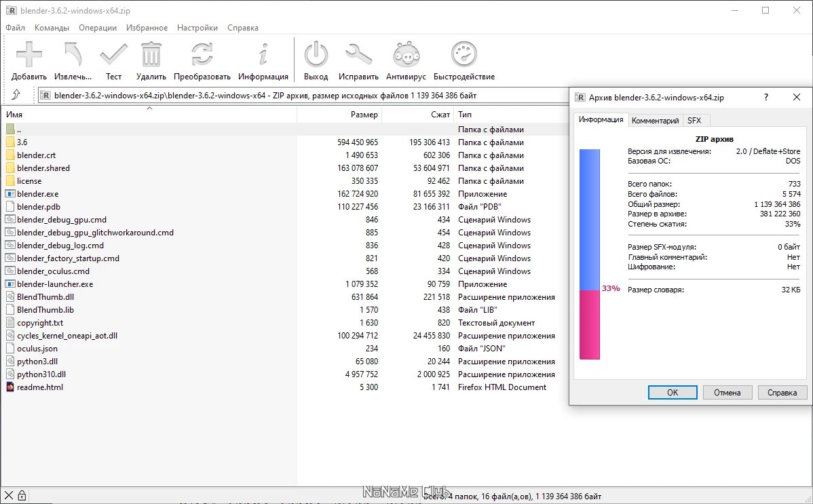Open the Настройки menu
The image size is (813, 504).
pos(197,28)
